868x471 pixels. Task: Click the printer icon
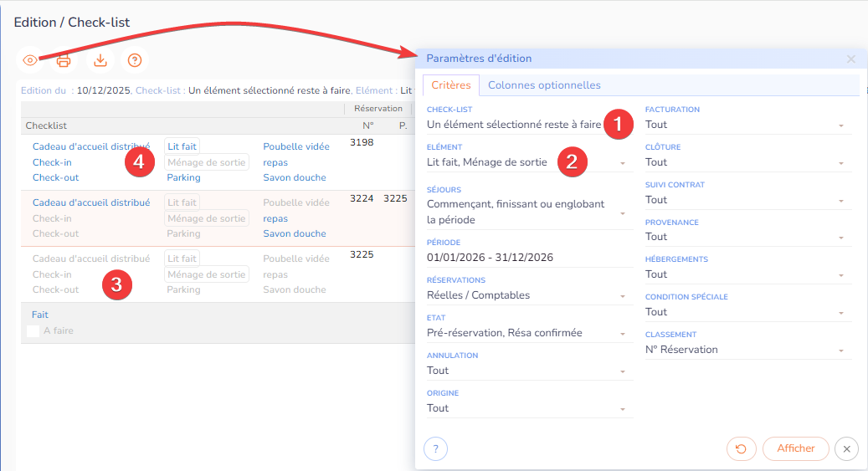click(64, 60)
